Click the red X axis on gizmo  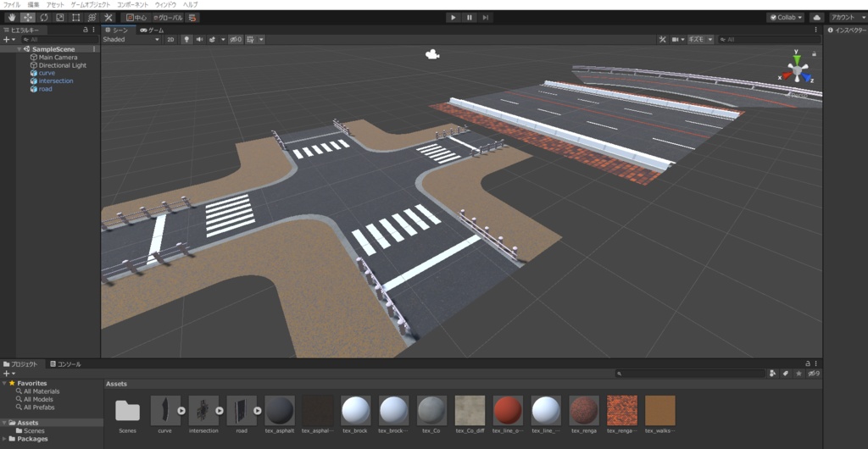[786, 75]
